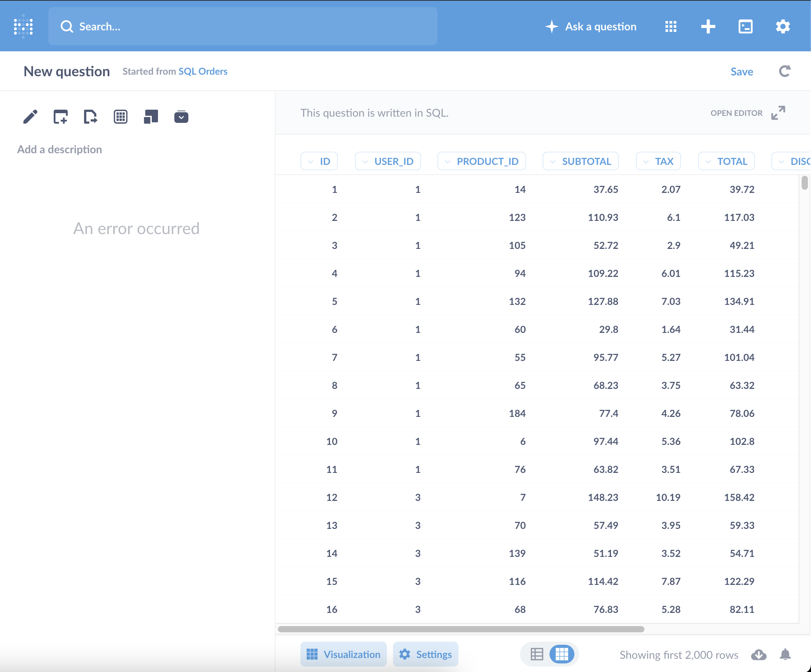Viewport: 811px width, 672px height.
Task: Open the PRODUCT_ID column header dropdown
Action: (482, 161)
